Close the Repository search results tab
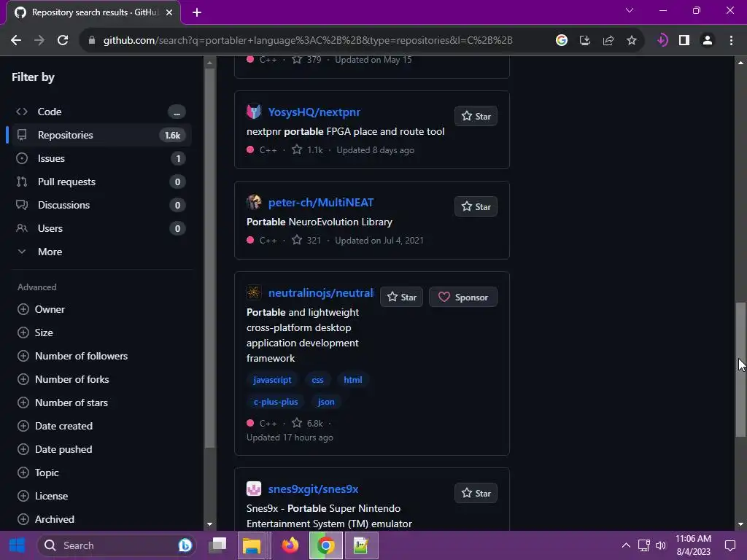Screen dimensions: 747x560 169,12
